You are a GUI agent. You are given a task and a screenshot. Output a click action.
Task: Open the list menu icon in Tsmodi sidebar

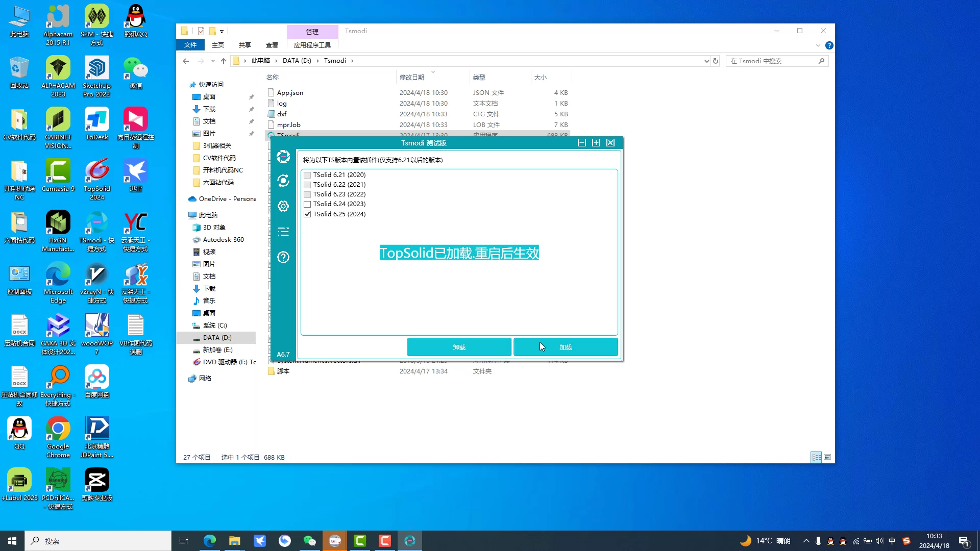(283, 232)
